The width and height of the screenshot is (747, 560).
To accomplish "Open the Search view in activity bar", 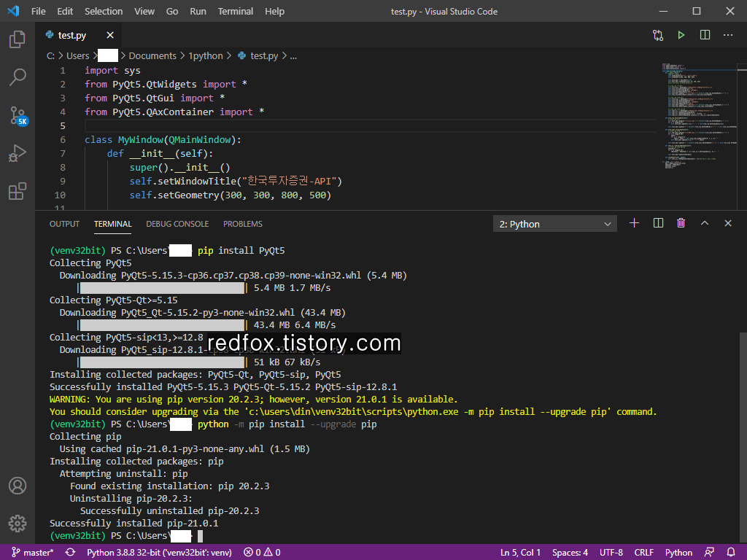I will [x=18, y=77].
